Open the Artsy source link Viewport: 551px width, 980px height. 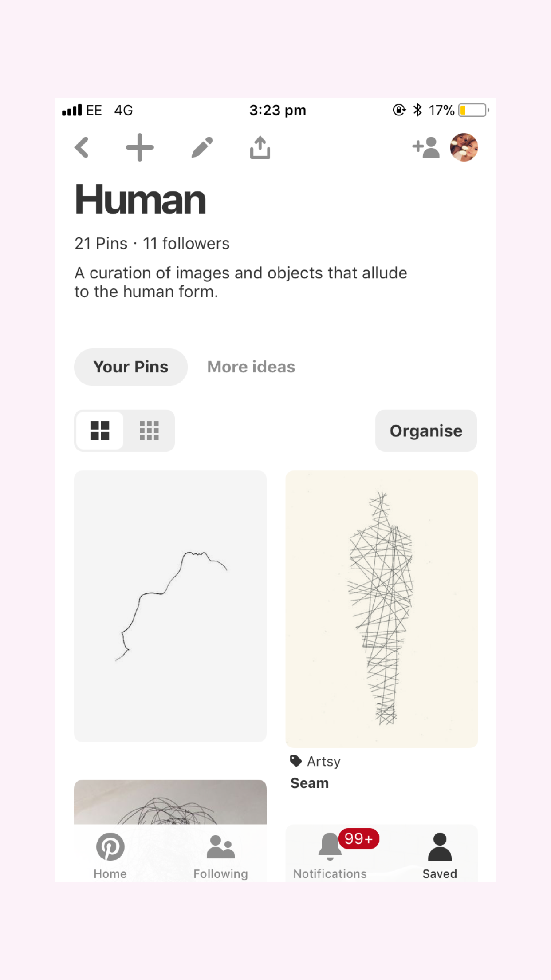(323, 762)
